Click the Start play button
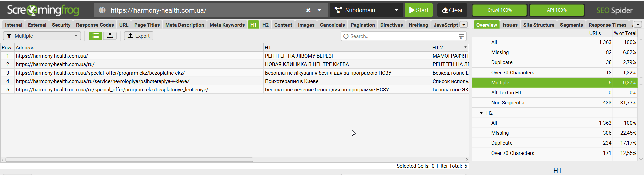The width and height of the screenshot is (644, 175). 419,10
